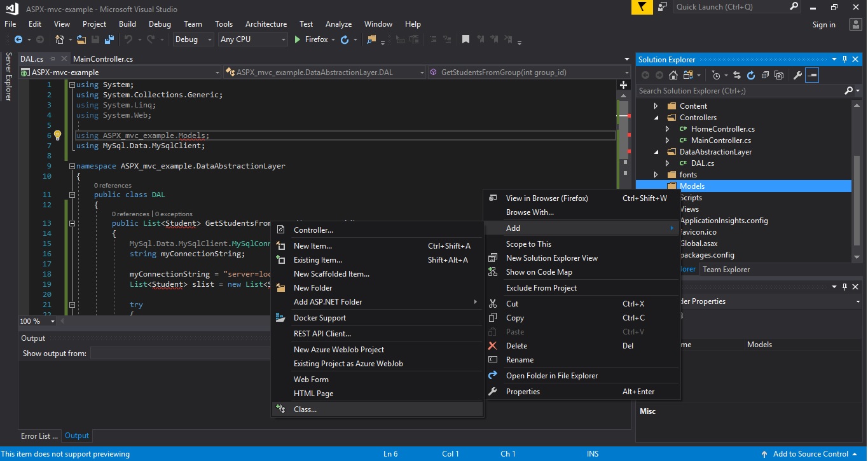Toggle Sync with Active Document button

coord(736,75)
